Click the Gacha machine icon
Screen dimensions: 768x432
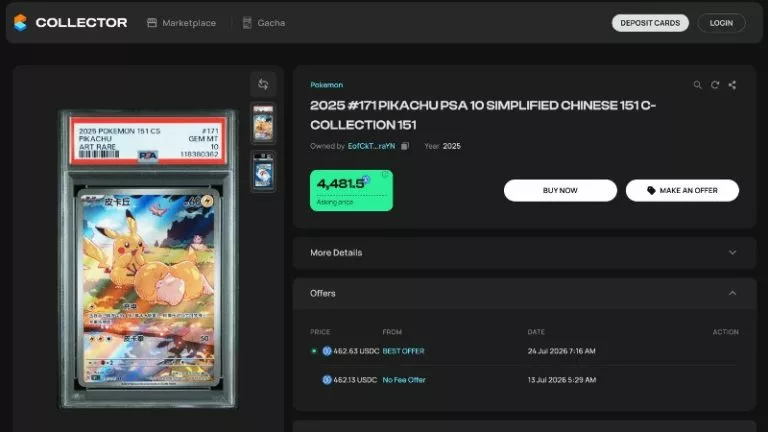pyautogui.click(x=247, y=23)
